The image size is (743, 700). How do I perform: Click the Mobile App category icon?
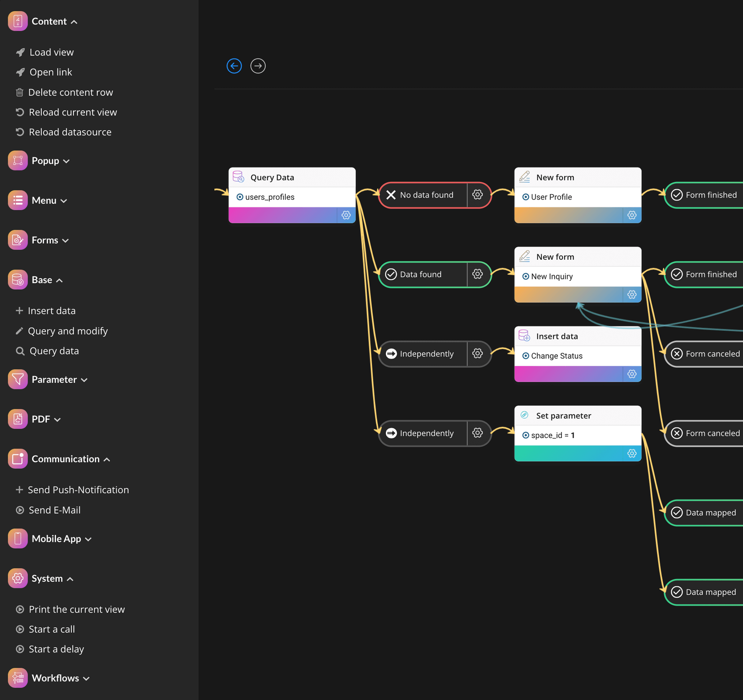coord(18,539)
